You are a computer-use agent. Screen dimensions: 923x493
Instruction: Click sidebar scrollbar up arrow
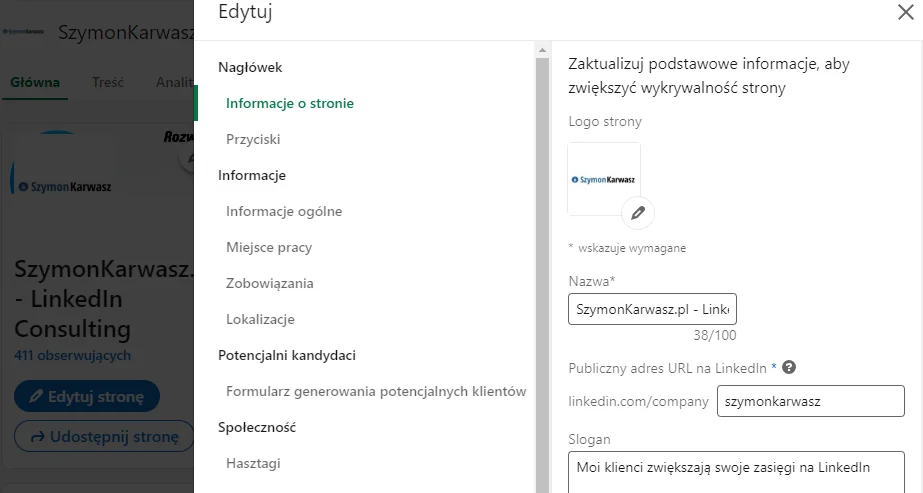coord(542,51)
